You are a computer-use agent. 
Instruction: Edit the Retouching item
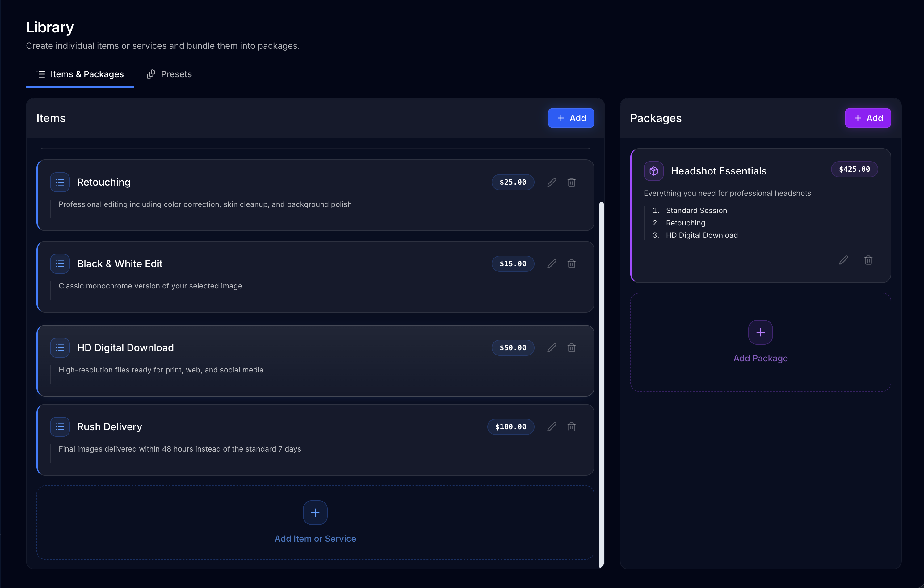pos(552,182)
